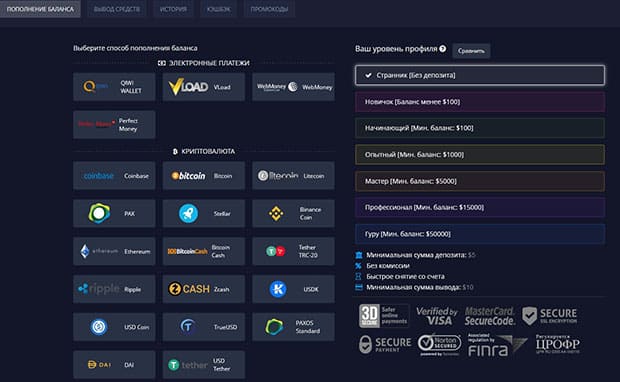This screenshot has height=382, width=620.
Task: Go to the Кэшбэк tab
Action: (x=219, y=9)
